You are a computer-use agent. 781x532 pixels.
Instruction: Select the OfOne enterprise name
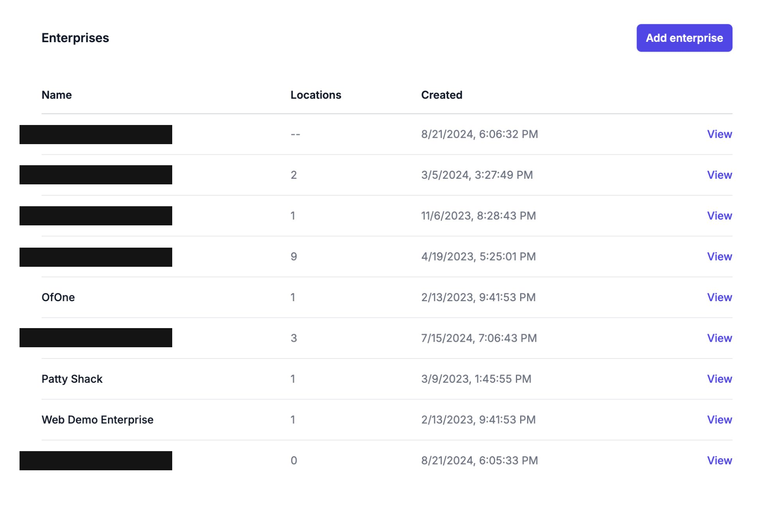59,297
